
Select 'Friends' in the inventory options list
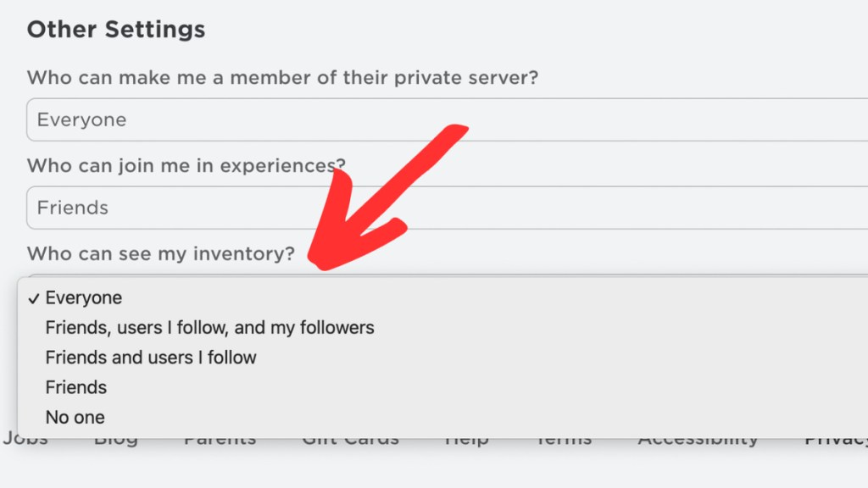[76, 387]
